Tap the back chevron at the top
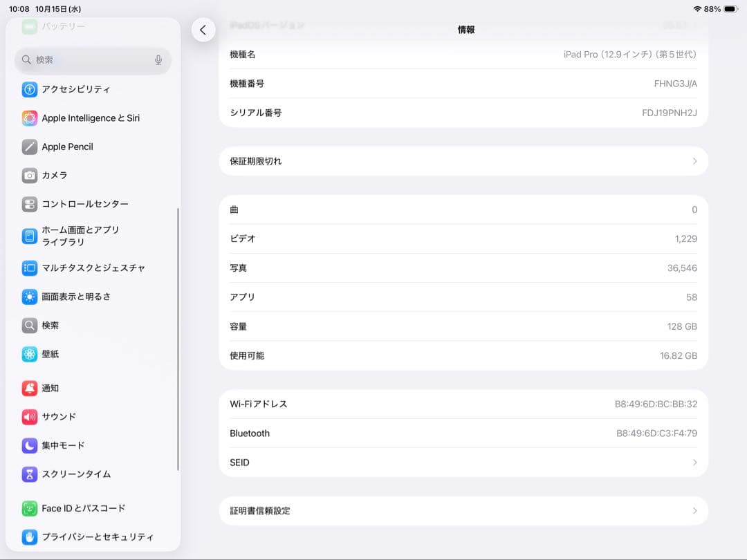This screenshot has height=560, width=747. [203, 30]
